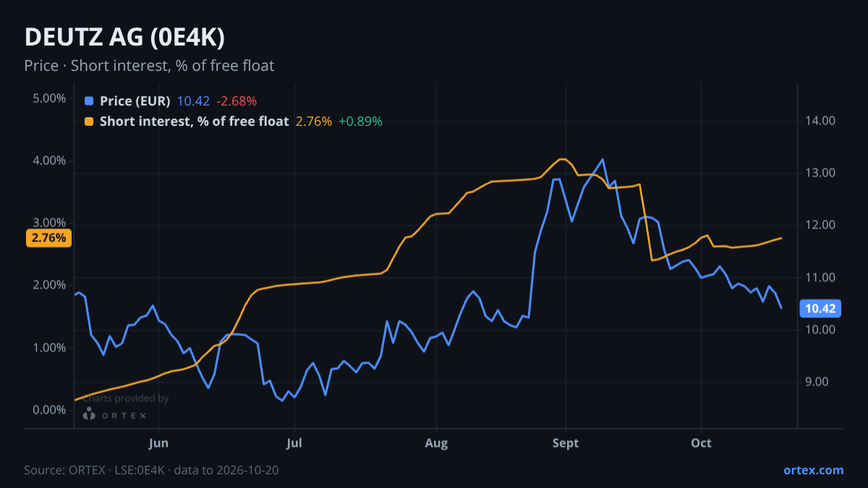Click the 1.00% left axis label
Screen dimensions: 868x488
click(49, 348)
